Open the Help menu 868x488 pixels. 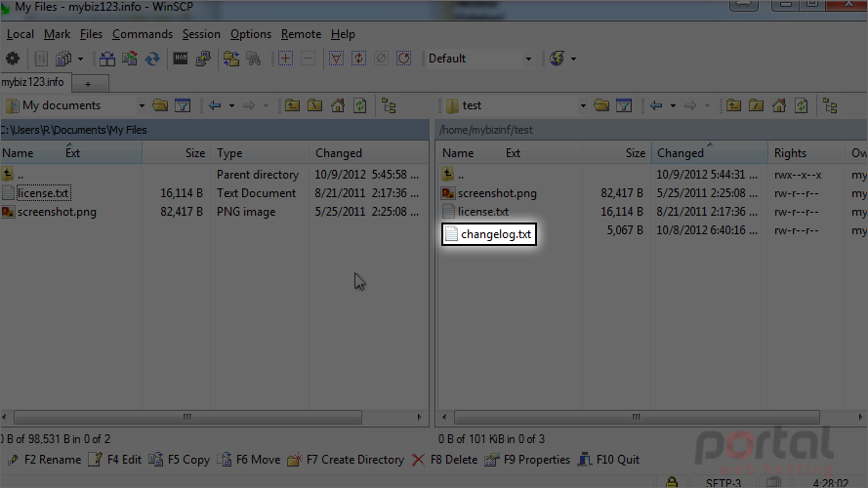[343, 34]
